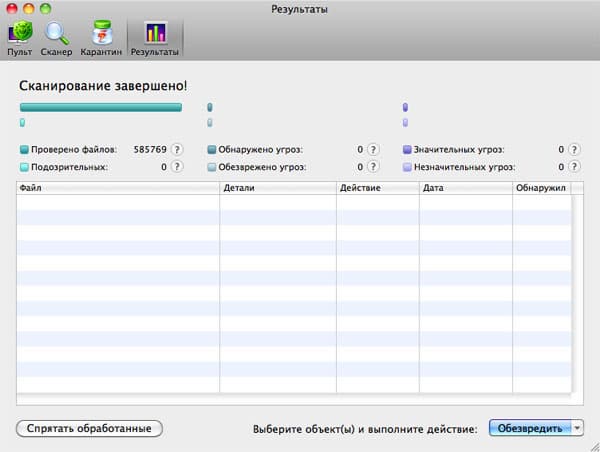This screenshot has width=600, height=452.
Task: Click the Спрятать обработанные button
Action: coord(89,428)
